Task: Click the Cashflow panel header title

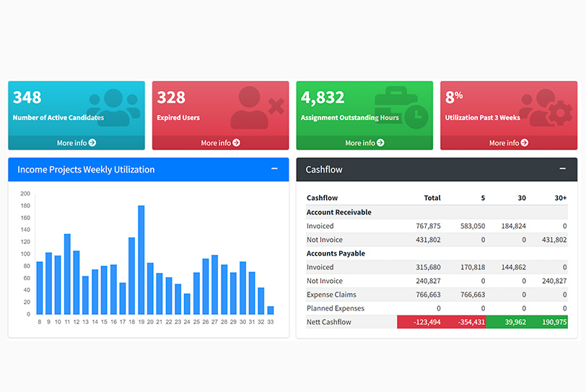Action: [324, 170]
